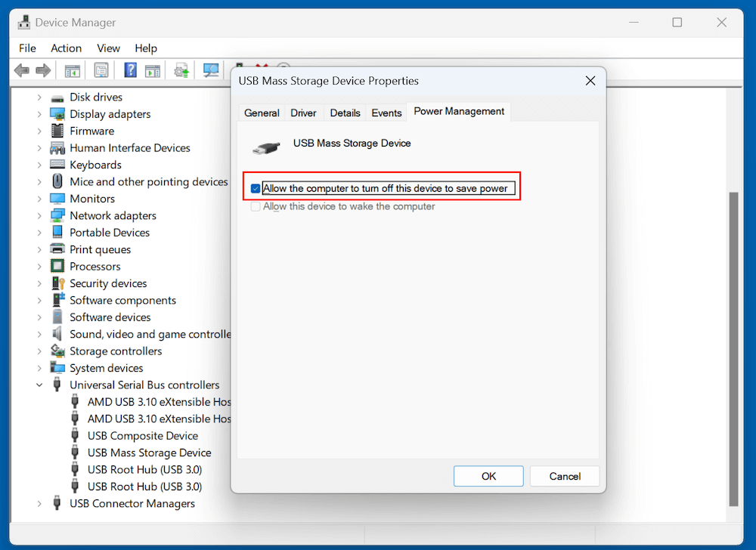Switch to the Driver tab
The height and width of the screenshot is (550, 756).
click(x=303, y=113)
